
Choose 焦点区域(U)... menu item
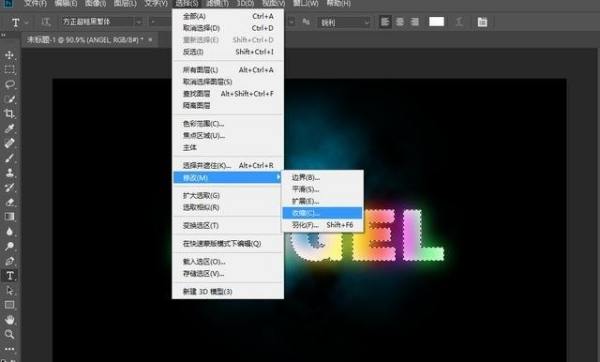tap(228, 135)
